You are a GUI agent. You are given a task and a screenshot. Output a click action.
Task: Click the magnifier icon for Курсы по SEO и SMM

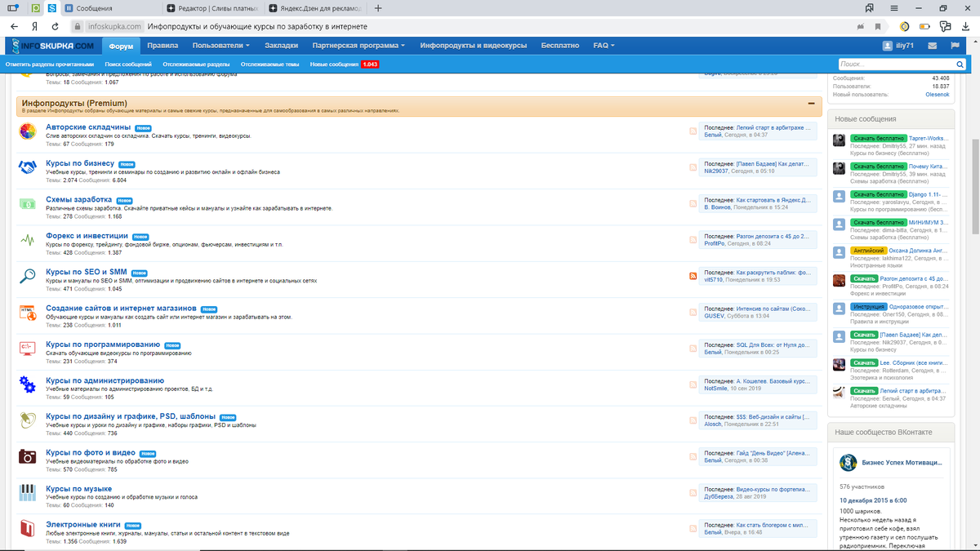(x=28, y=276)
